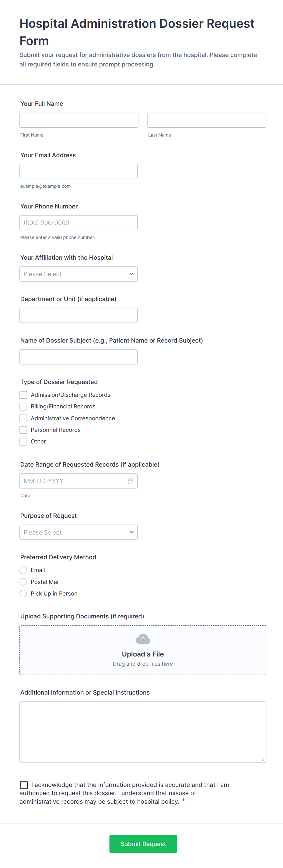Tick the accuracy acknowledgment checkbox
The width and height of the screenshot is (283, 868).
point(24,785)
